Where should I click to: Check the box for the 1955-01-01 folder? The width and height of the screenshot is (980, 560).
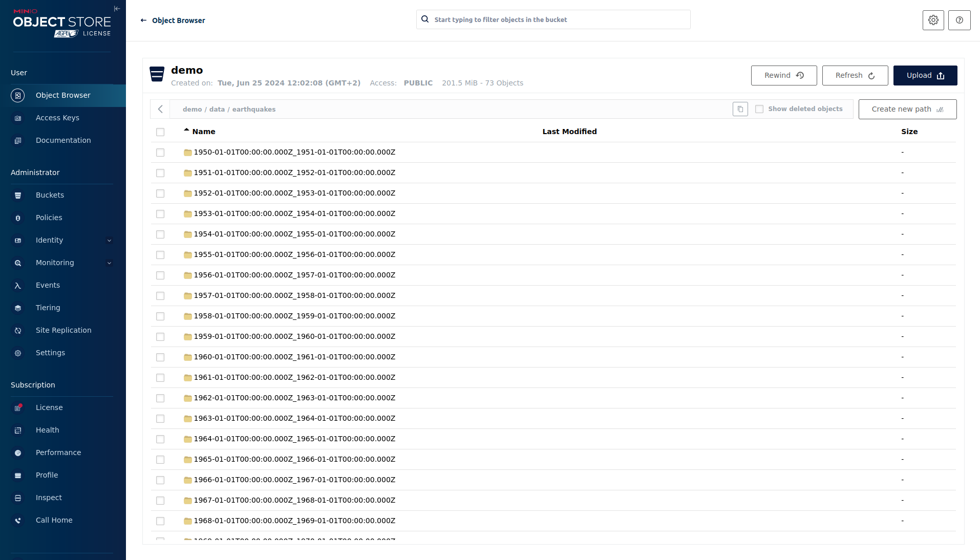pyautogui.click(x=160, y=255)
